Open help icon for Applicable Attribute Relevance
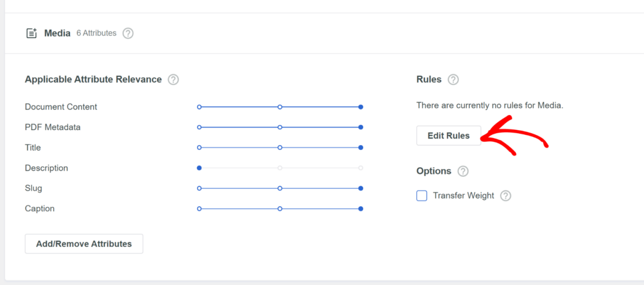This screenshot has width=644, height=285. pos(173,80)
